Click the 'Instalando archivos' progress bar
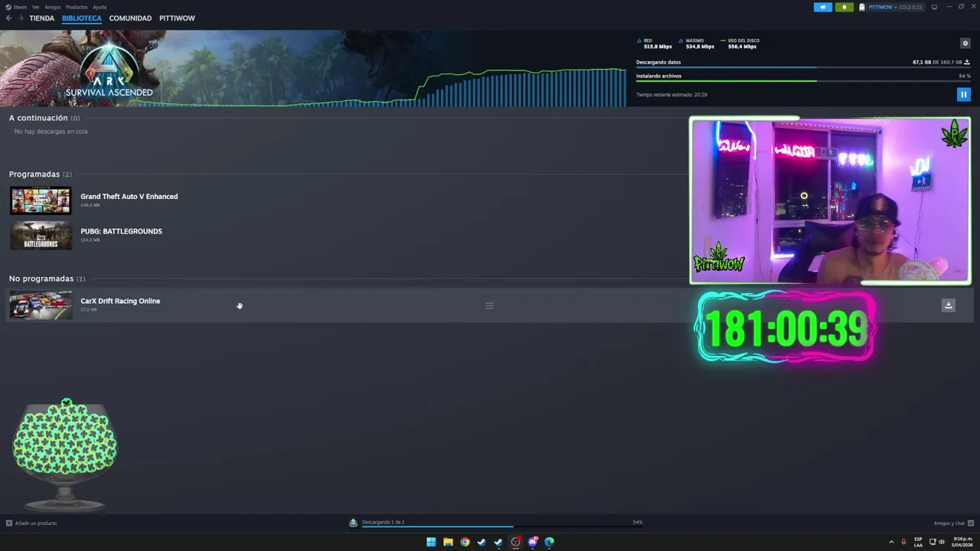 [x=803, y=81]
